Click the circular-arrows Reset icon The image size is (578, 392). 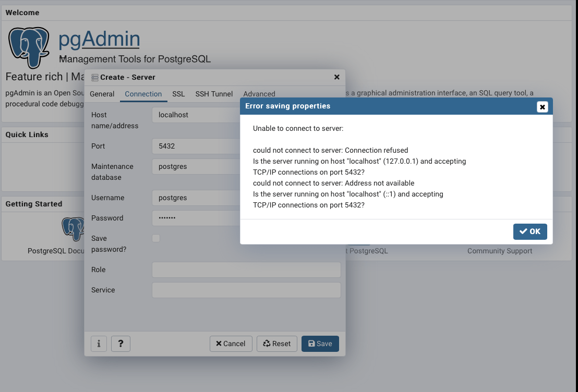pos(266,344)
